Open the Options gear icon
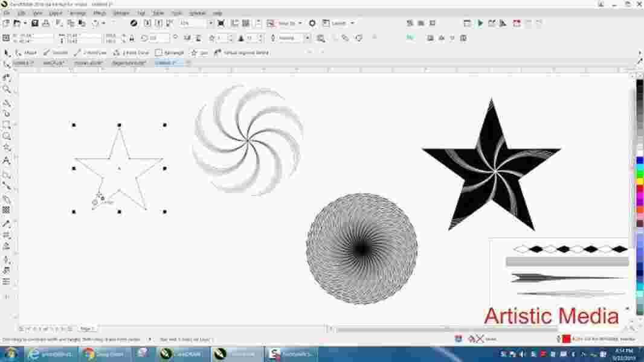 [312, 24]
